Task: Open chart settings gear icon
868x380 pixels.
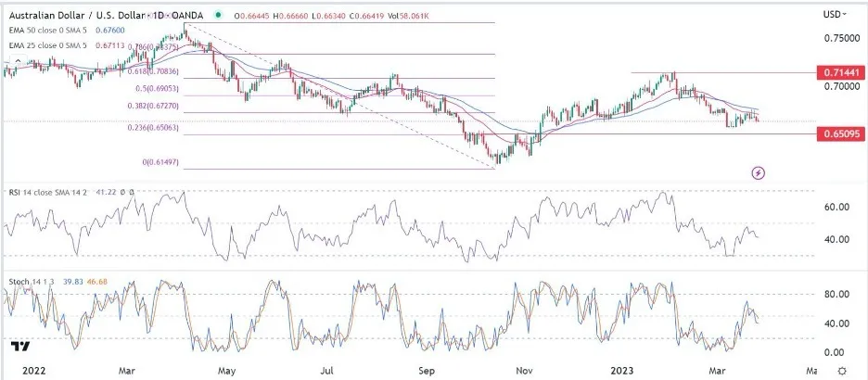Action: [x=842, y=370]
